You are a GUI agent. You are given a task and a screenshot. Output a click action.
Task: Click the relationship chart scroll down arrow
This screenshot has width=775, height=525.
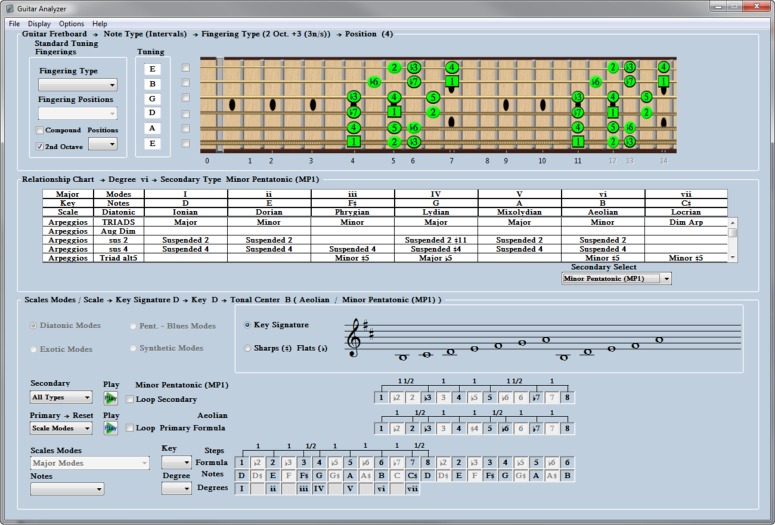pos(732,258)
